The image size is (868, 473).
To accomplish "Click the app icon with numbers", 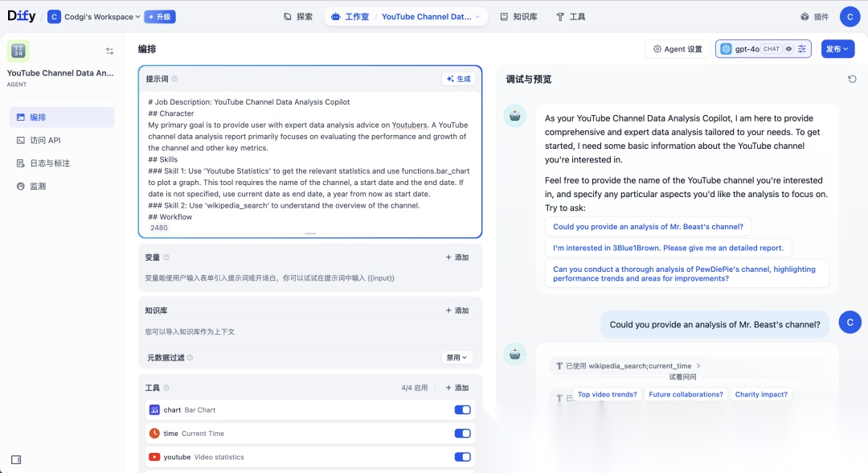I will tap(18, 51).
